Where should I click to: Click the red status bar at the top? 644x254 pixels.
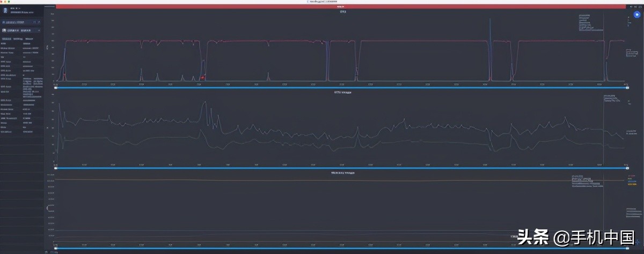pyautogui.click(x=342, y=7)
